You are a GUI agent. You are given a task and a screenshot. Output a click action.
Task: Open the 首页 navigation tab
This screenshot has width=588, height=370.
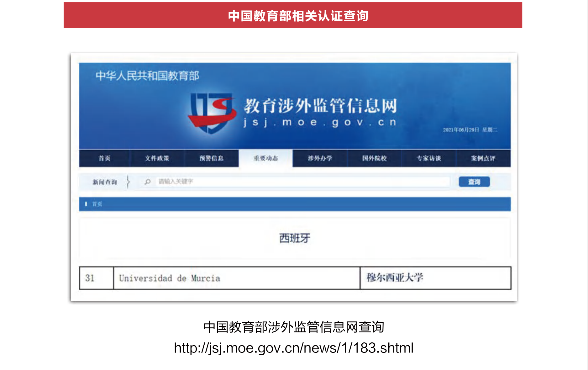(104, 158)
